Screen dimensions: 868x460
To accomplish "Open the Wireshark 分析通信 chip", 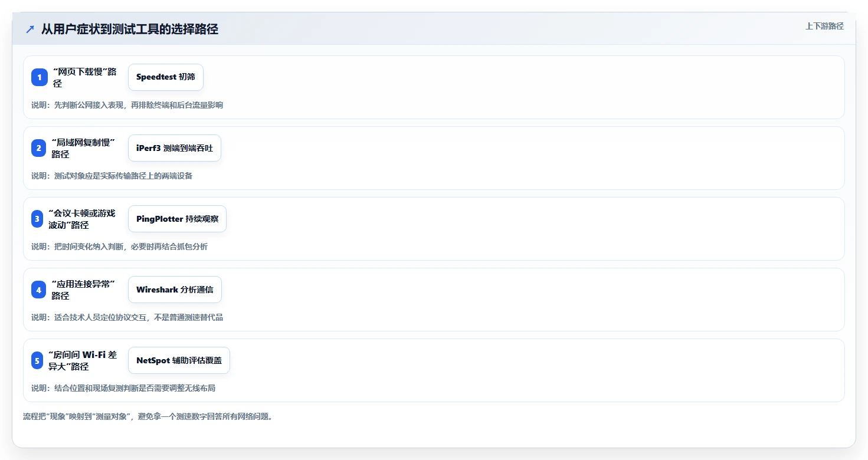I will pyautogui.click(x=175, y=290).
